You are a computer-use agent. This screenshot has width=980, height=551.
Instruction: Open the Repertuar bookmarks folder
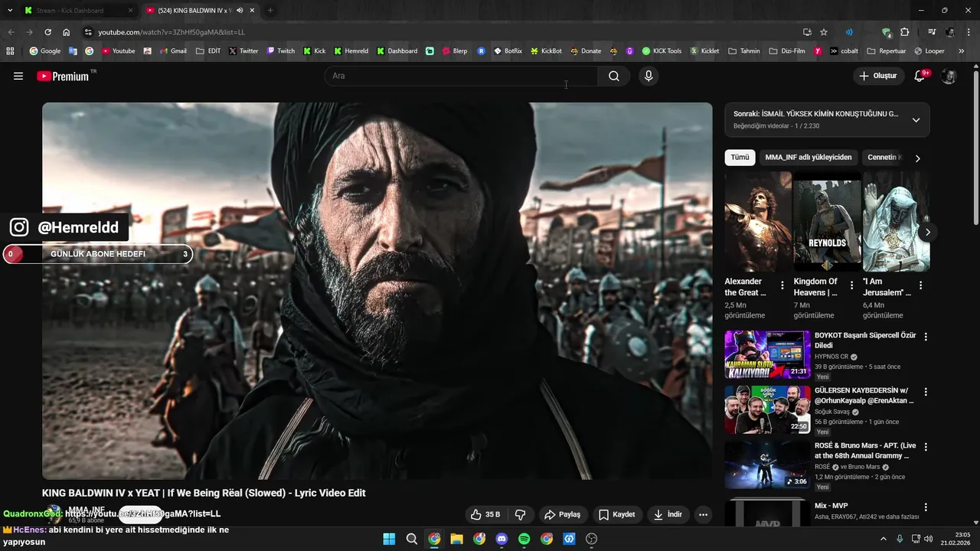886,51
